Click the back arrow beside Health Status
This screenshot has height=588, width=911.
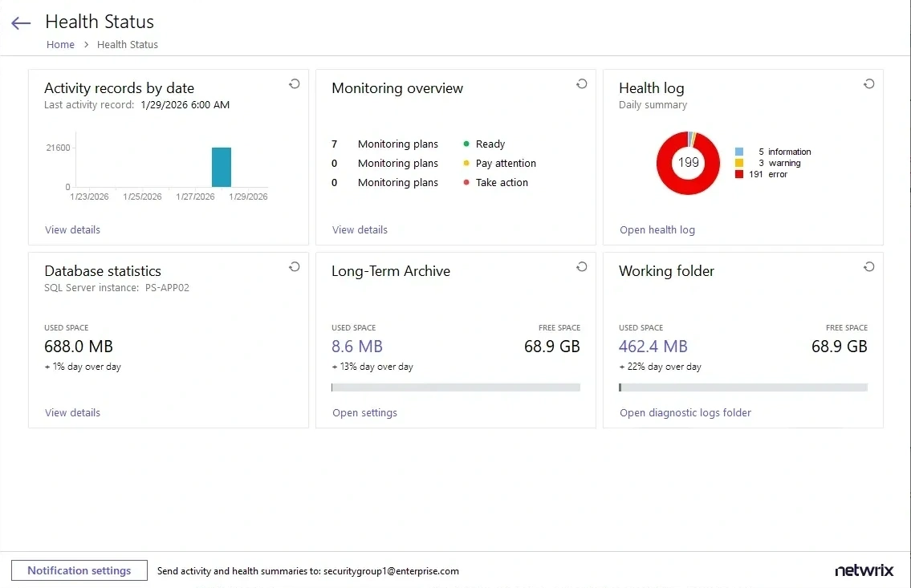pyautogui.click(x=20, y=22)
